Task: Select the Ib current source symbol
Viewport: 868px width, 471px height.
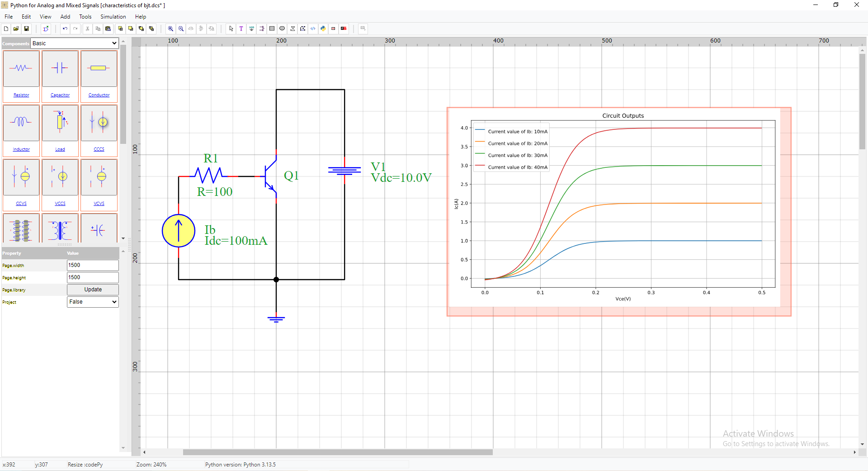Action: tap(179, 231)
